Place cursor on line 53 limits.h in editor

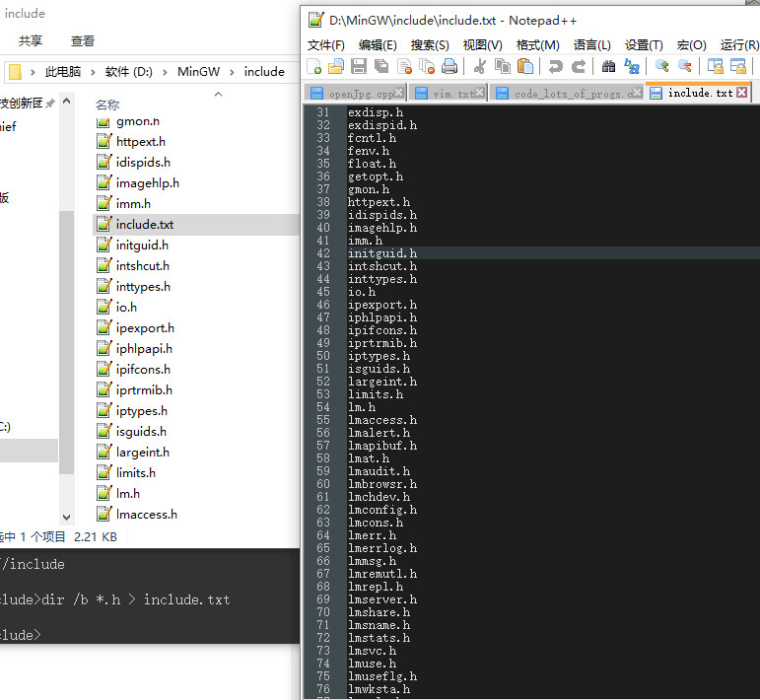376,394
